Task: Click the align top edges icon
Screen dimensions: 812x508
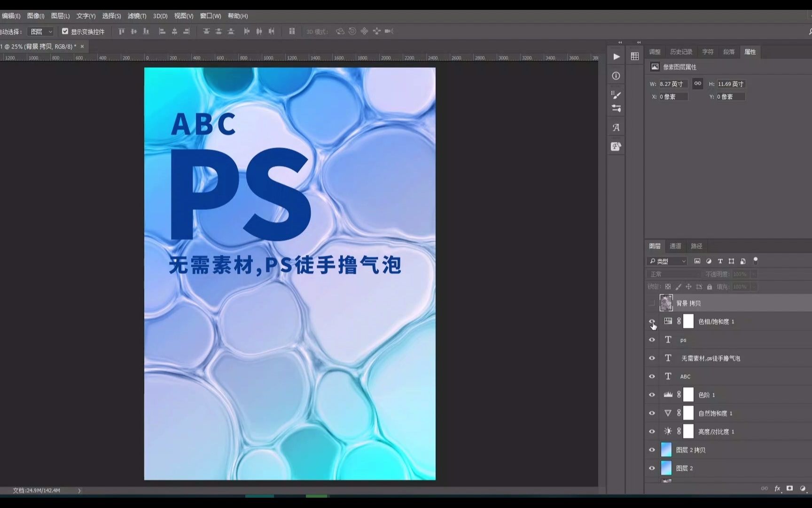Action: click(122, 32)
